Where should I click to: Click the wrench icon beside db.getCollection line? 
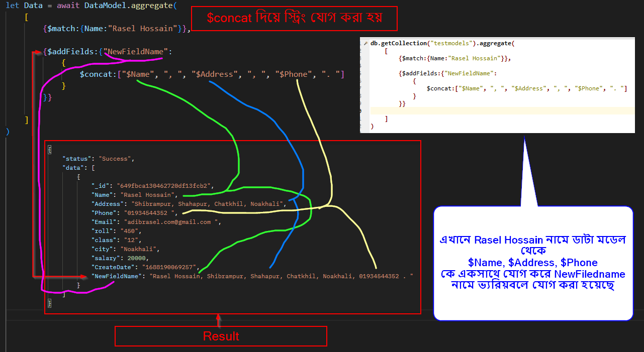click(365, 43)
